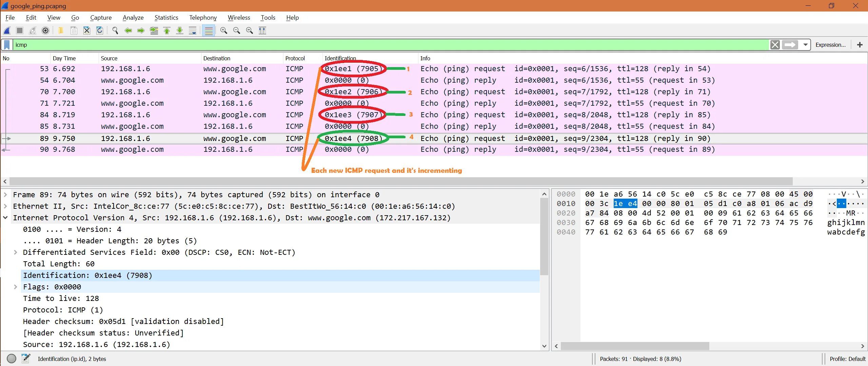Expand the Frame 89 tree entry
This screenshot has width=868, height=366.
click(x=5, y=195)
